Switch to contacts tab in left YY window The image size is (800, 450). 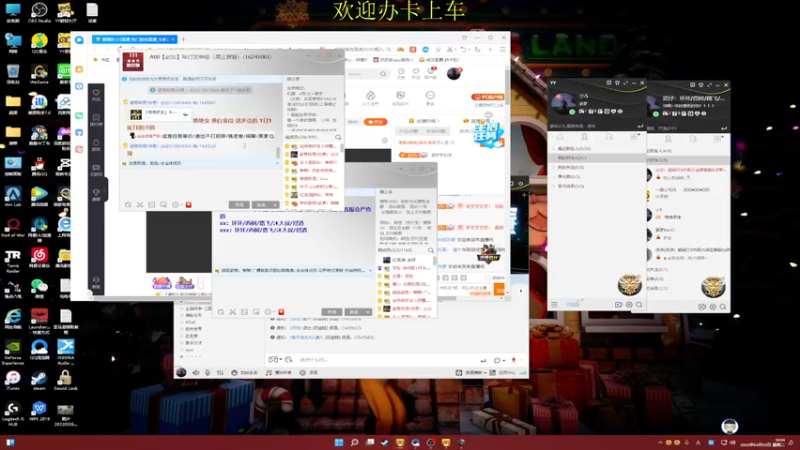(585, 137)
